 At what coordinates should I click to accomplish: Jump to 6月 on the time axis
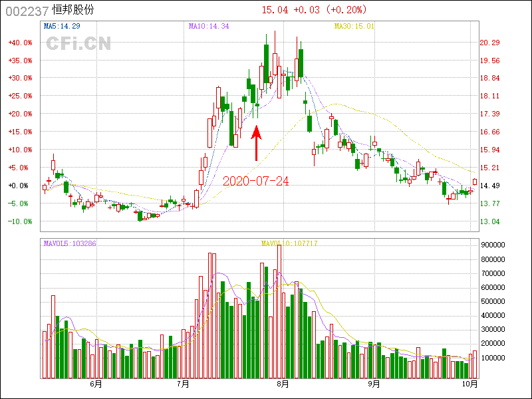pos(96,384)
